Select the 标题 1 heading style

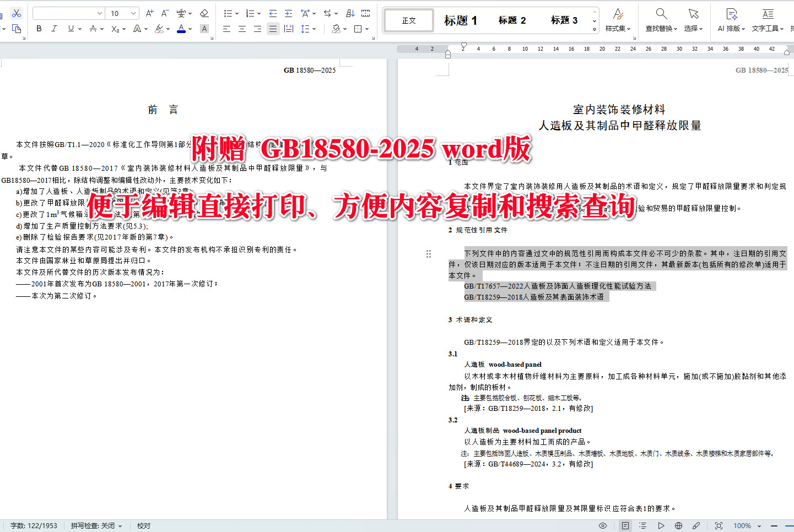click(460, 20)
